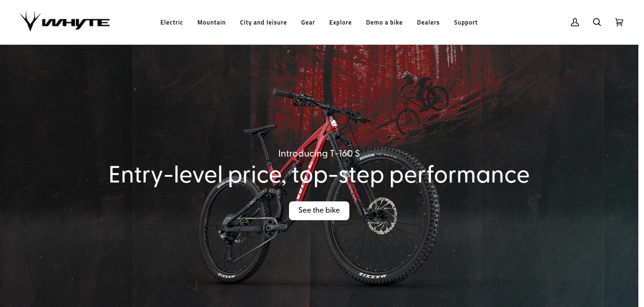644x307 pixels.
Task: Click the Entry-level price headline
Action: pos(319,175)
